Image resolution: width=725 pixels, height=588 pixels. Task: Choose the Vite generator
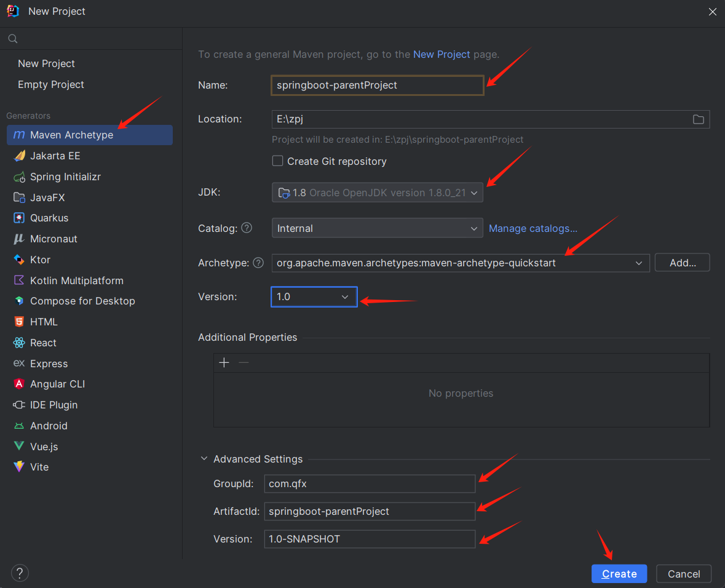(90, 467)
